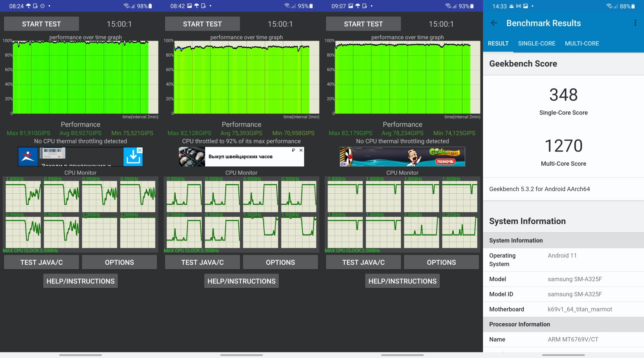644x358 pixels.
Task: Open HELP/INSTRUCTIONS in the 09:07 screenshot
Action: point(402,281)
